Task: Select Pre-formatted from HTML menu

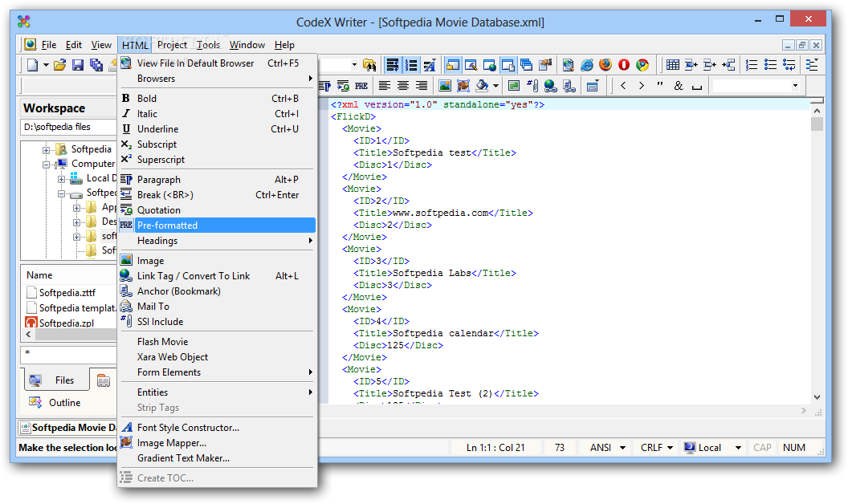Action: coord(217,226)
